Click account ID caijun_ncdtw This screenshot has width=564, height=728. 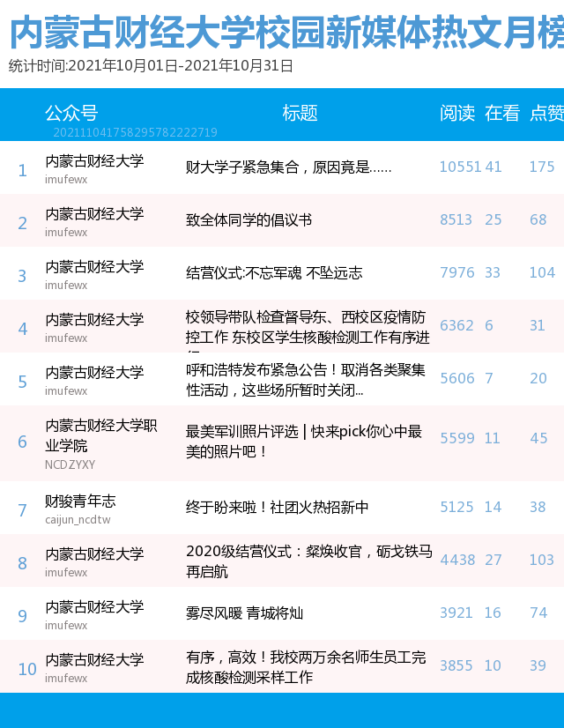tap(78, 519)
